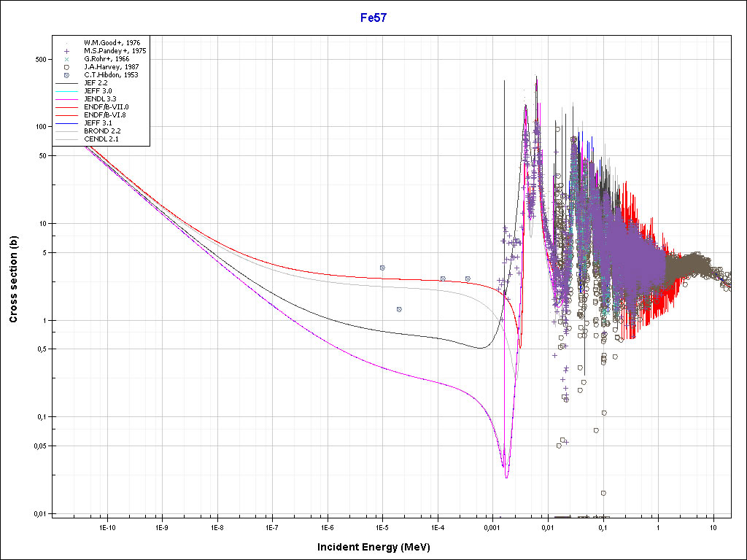Click the marker icon beside J.A.Harvey, 1987
This screenshot has width=747, height=560.
click(x=66, y=67)
